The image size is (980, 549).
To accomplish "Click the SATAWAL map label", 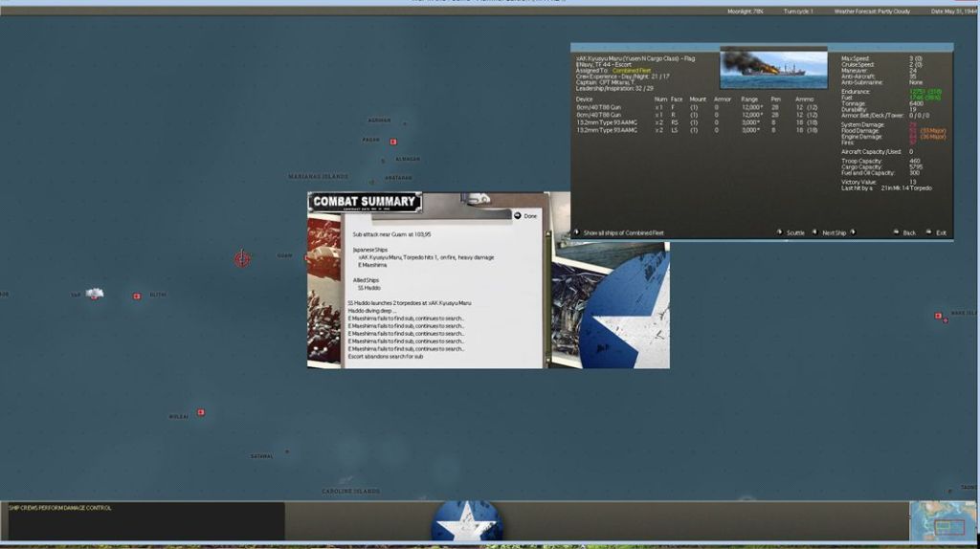I will tap(262, 456).
